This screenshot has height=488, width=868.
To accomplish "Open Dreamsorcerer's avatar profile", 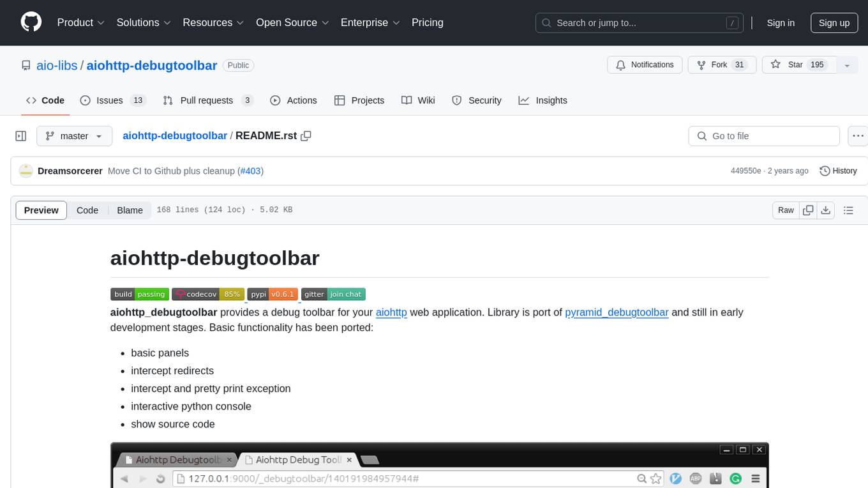I will (26, 171).
